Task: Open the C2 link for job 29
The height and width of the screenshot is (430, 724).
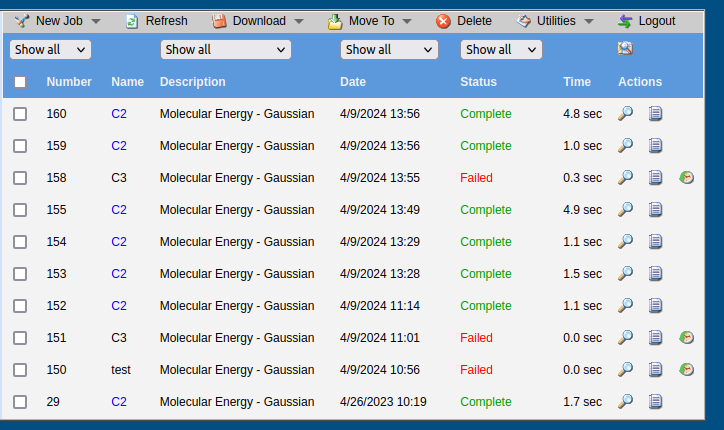Action: (x=119, y=402)
